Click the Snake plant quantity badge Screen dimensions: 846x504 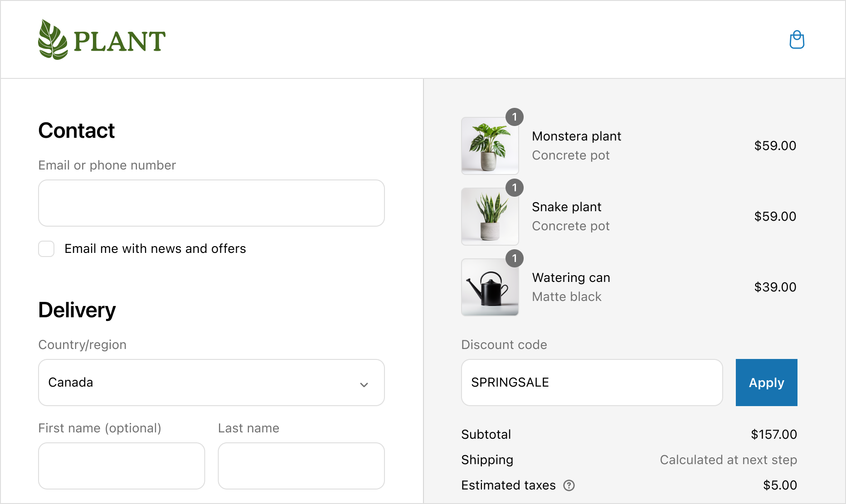[515, 188]
